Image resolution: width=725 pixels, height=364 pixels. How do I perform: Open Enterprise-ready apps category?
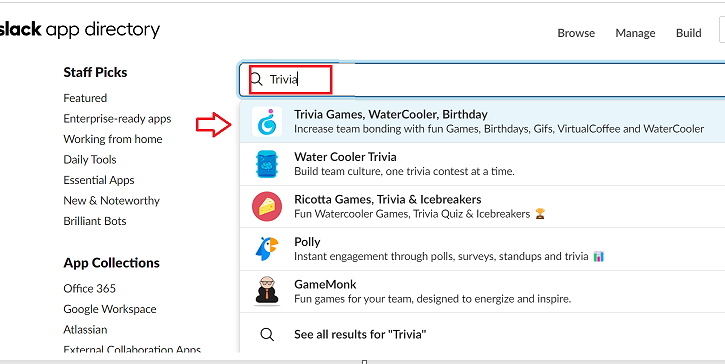[x=117, y=119]
